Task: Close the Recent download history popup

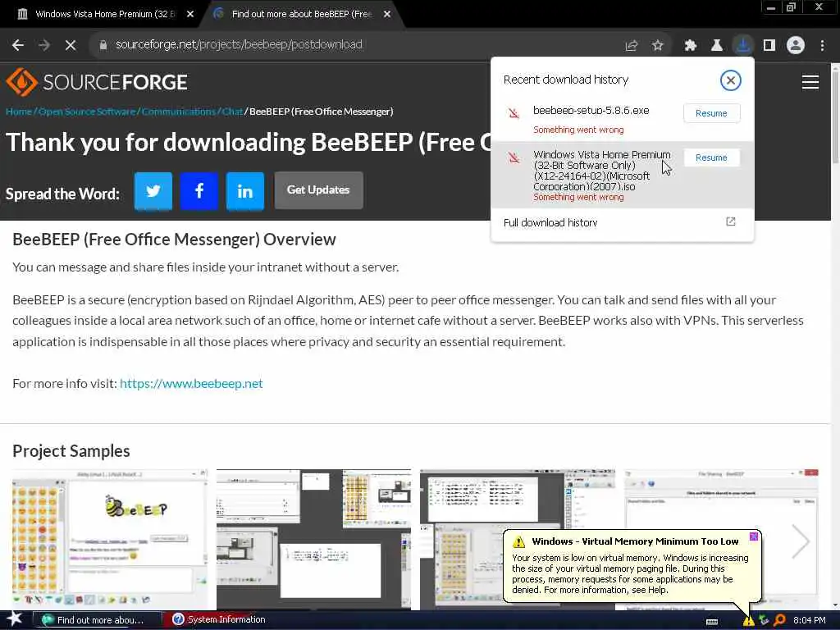Action: click(x=730, y=80)
